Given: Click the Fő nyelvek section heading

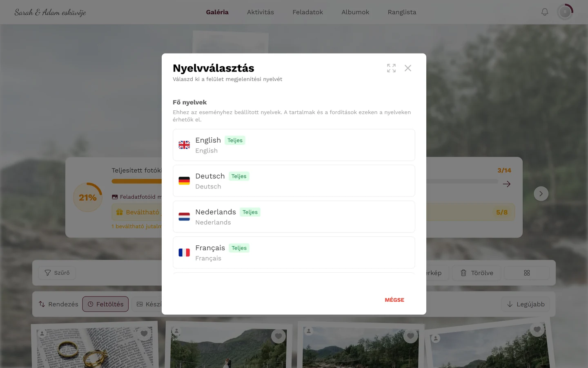Looking at the screenshot, I should (190, 102).
